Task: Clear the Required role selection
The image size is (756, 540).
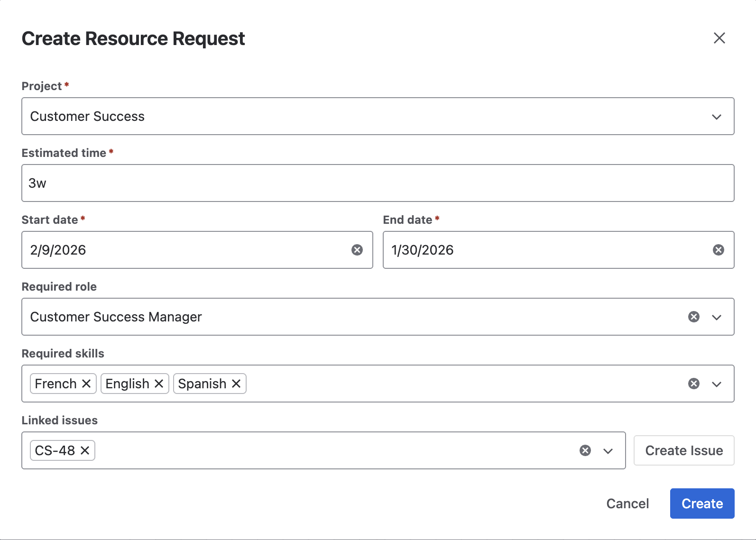Action: 693,317
